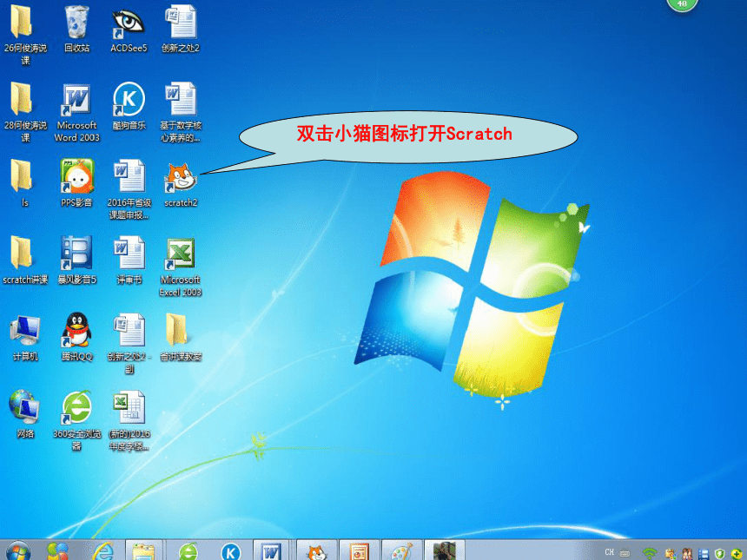Select the folder named ls
Image resolution: width=747 pixels, height=560 pixels.
click(22, 176)
